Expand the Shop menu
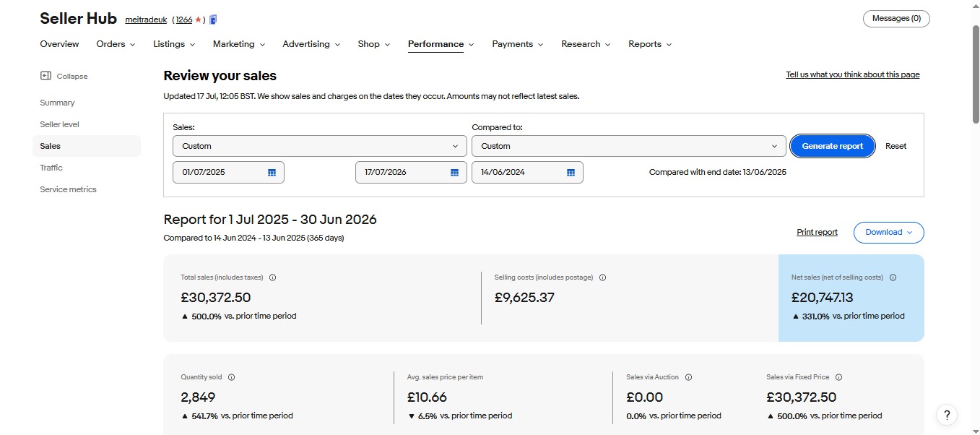The image size is (980, 435). coord(374,44)
